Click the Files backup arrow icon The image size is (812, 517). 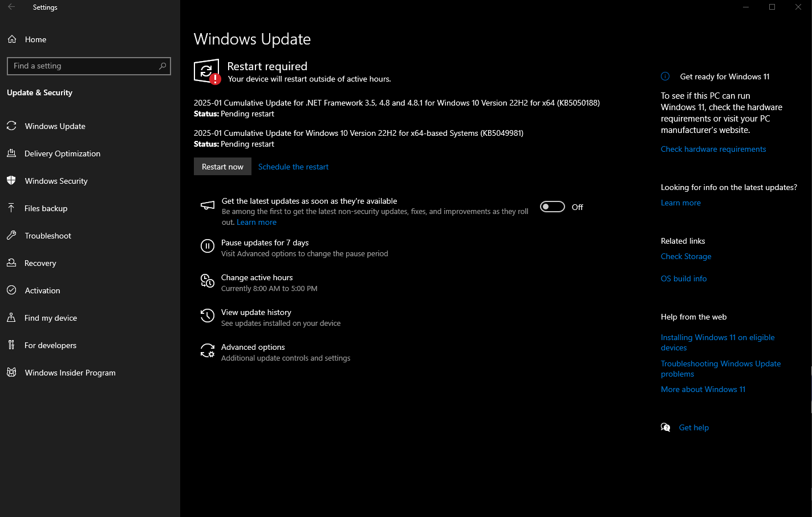[11, 208]
